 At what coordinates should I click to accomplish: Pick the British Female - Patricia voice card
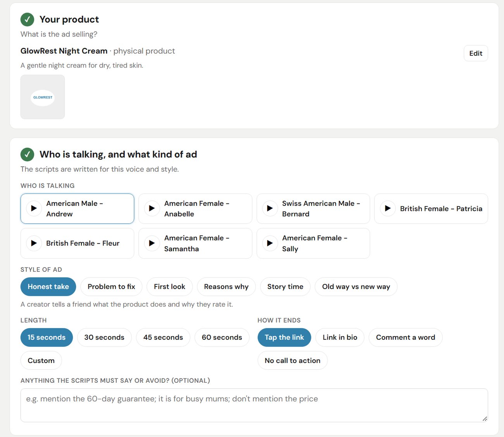coord(431,209)
